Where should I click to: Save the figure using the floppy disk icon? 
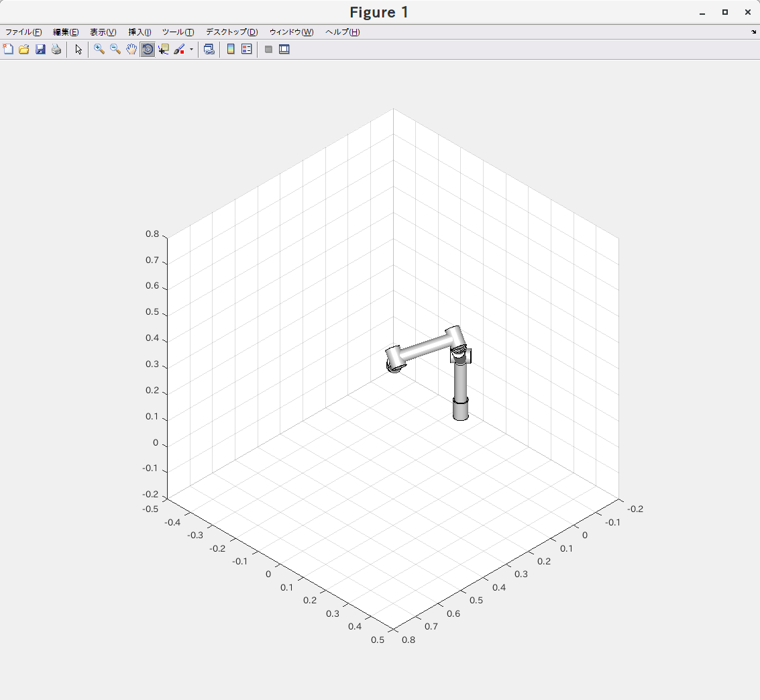click(x=40, y=50)
